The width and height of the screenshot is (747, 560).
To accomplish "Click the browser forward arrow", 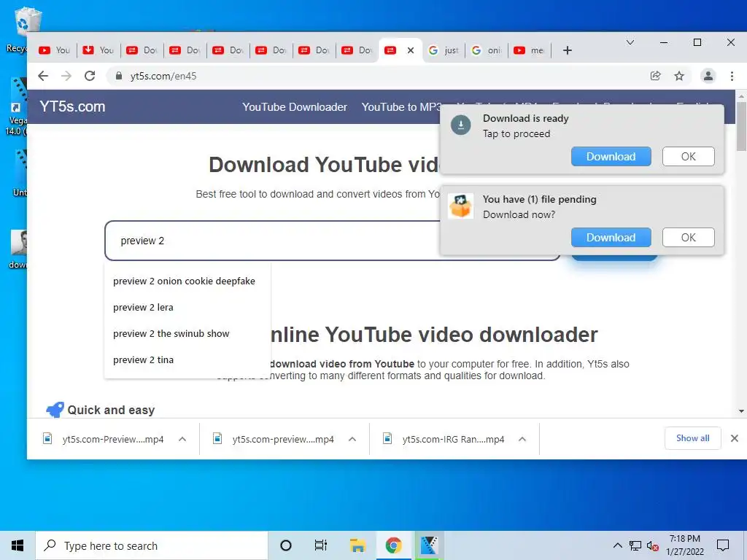I will (x=66, y=76).
